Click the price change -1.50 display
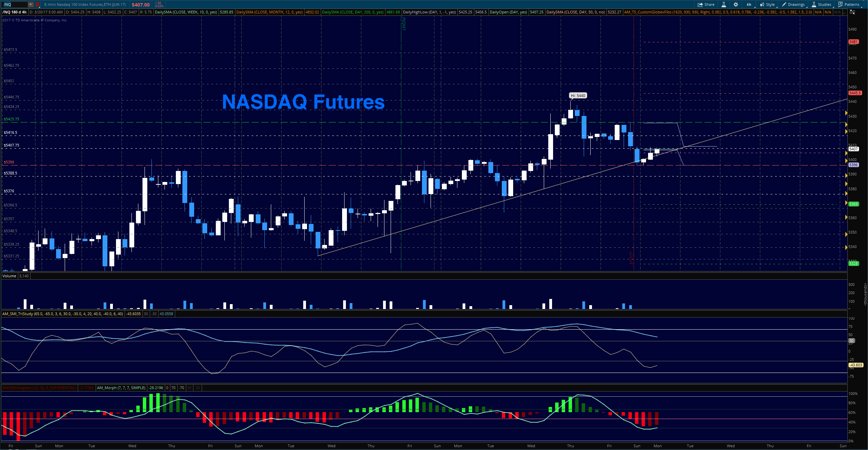Image resolution: width=868 pixels, height=450 pixels. [158, 3]
